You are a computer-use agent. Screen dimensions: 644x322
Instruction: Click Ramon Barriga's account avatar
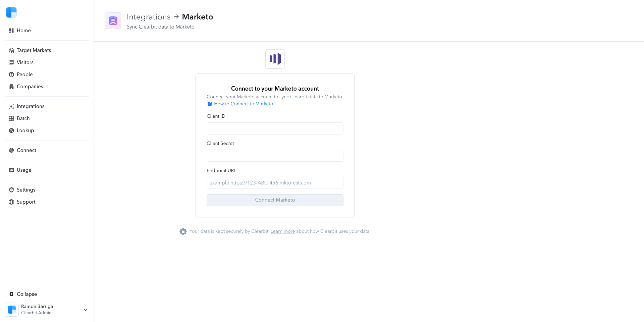coord(12,310)
